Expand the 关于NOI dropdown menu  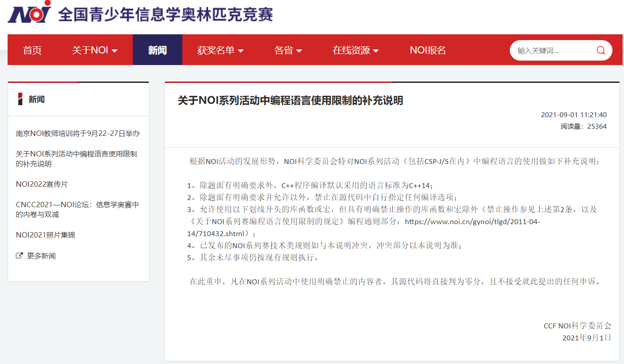point(94,50)
